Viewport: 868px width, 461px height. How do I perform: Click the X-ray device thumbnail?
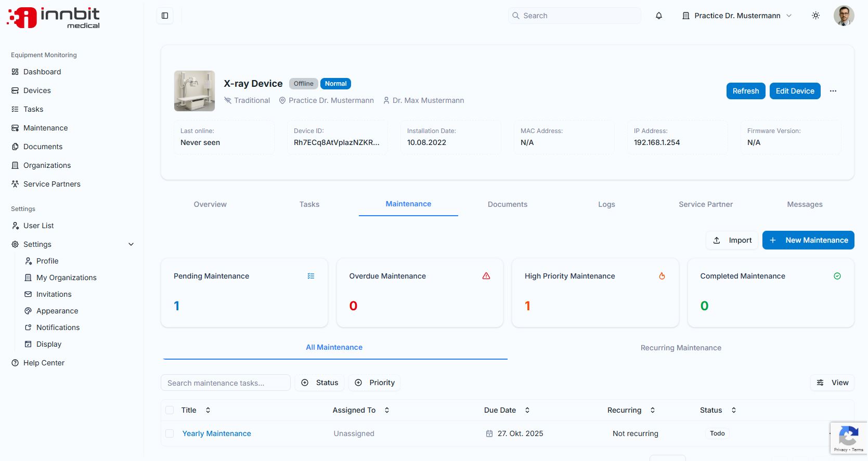tap(195, 91)
